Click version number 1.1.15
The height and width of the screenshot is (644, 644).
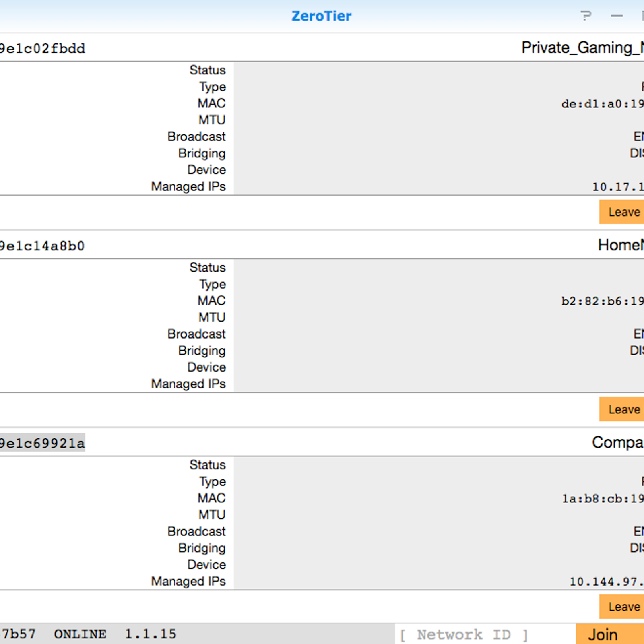[151, 634]
